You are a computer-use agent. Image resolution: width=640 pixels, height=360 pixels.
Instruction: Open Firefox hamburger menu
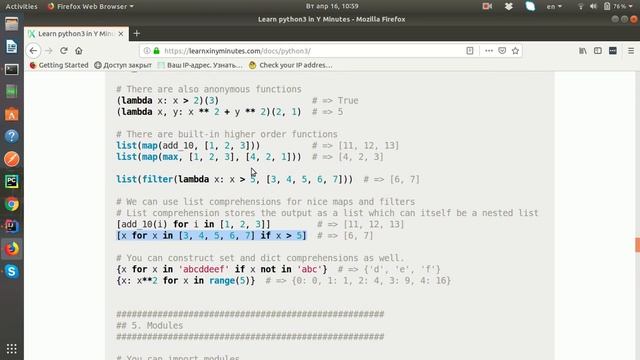(x=631, y=51)
